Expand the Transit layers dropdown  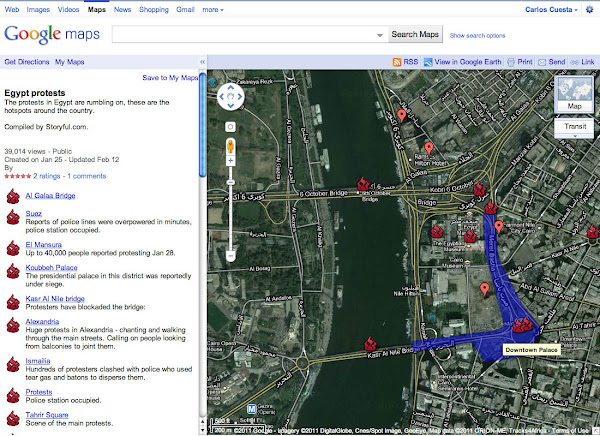coord(574,136)
